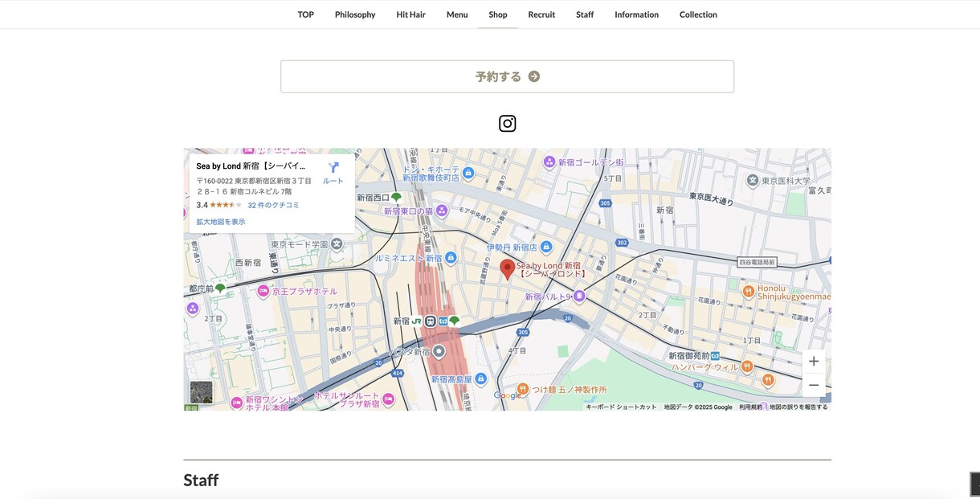
Task: Click the 都庁前 green station icon
Action: click(x=220, y=288)
